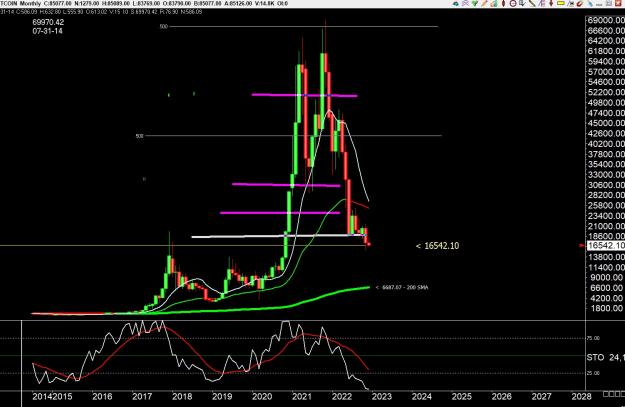The height and width of the screenshot is (407, 625).
Task: Click the green down-arrow toolbar icon
Action: pos(475,4)
